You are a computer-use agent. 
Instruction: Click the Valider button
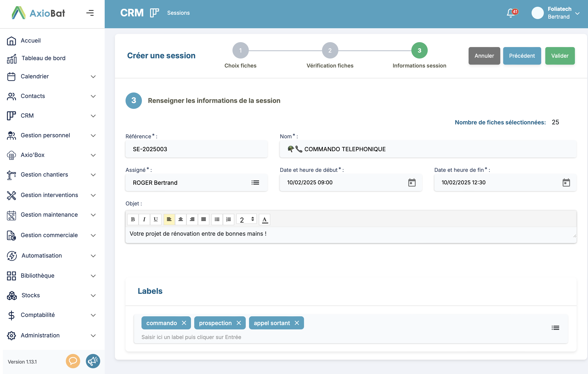tap(560, 56)
